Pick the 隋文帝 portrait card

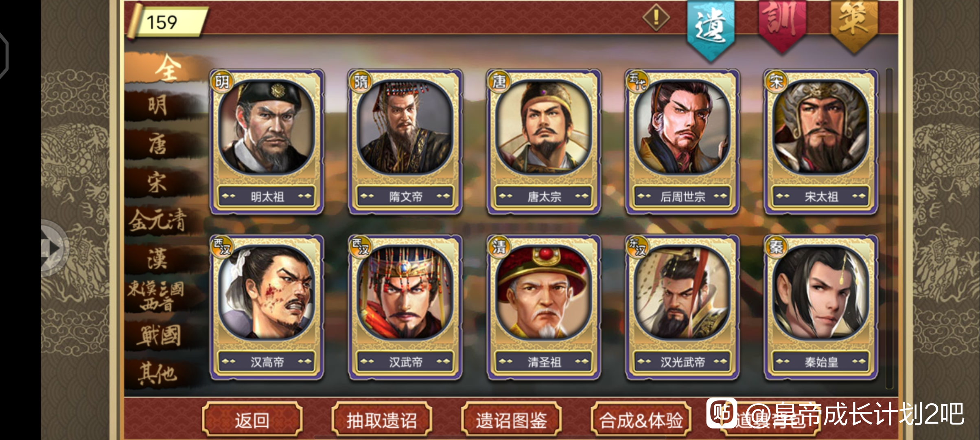[x=405, y=142]
